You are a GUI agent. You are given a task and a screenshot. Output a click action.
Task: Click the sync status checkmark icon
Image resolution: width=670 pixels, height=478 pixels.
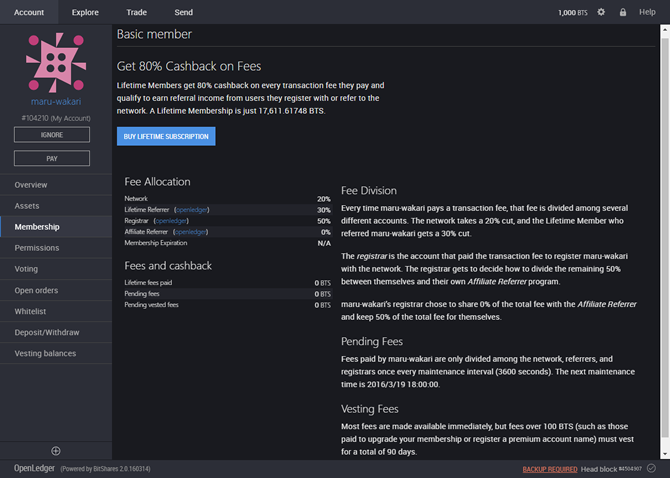(x=651, y=468)
